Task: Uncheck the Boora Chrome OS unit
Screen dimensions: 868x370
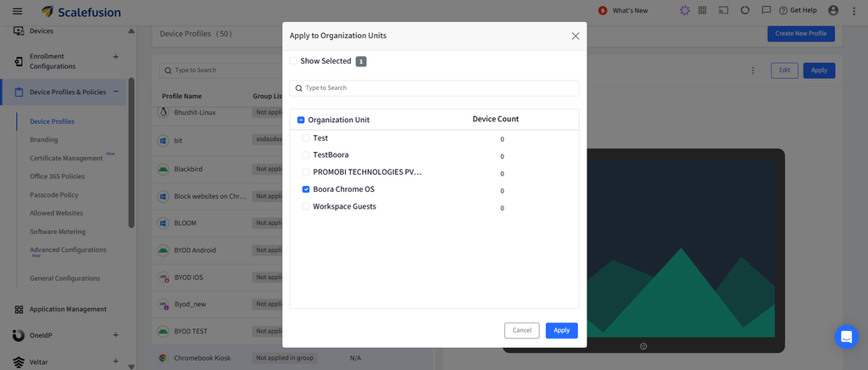Action: coord(305,189)
